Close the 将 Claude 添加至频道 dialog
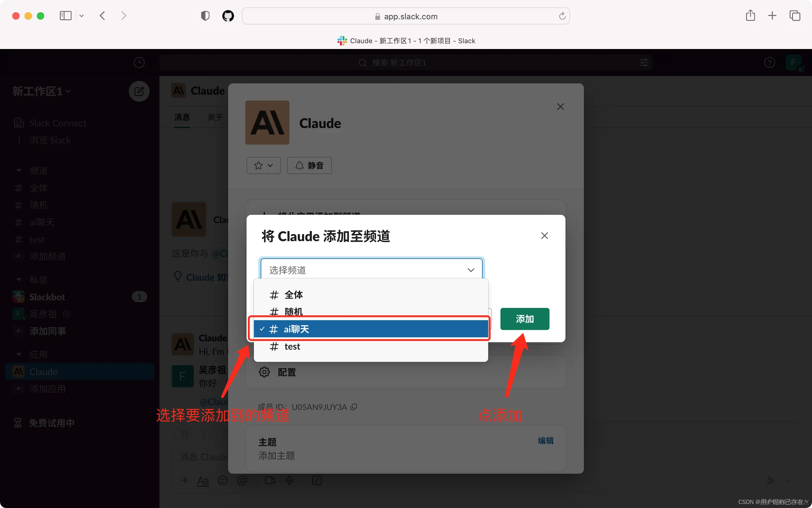Viewport: 812px width, 508px height. pos(544,236)
